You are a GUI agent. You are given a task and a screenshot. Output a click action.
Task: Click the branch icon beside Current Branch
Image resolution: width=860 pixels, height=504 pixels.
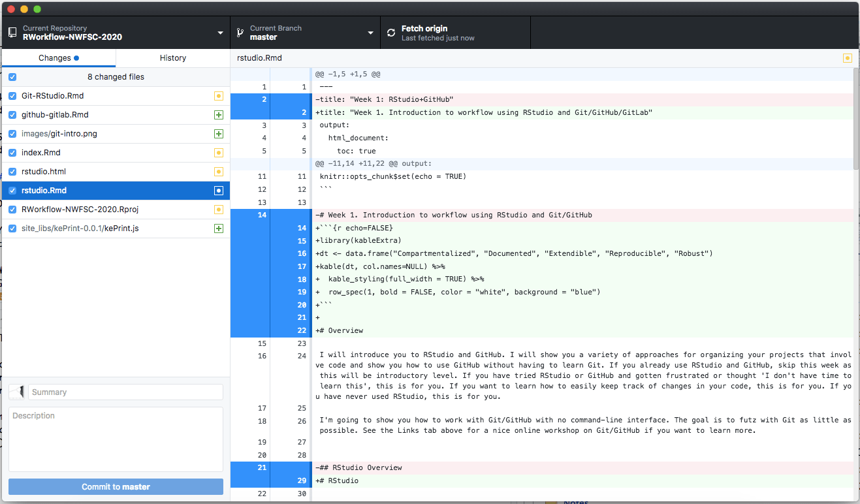[x=240, y=33]
